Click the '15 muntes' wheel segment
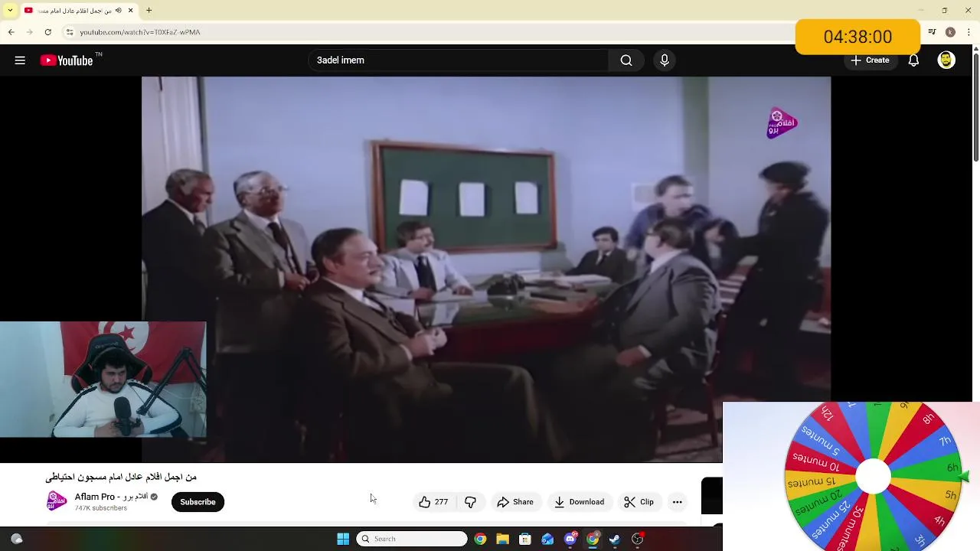 [812, 483]
